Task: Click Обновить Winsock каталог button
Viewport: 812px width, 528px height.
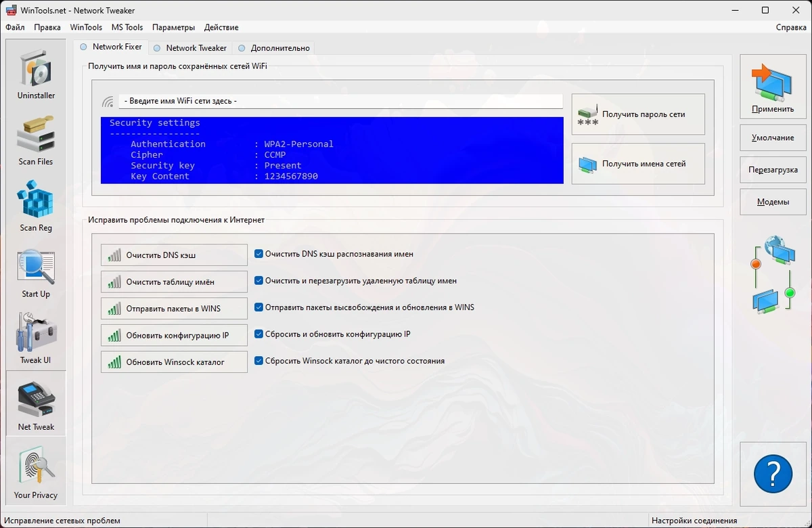Action: pos(174,362)
